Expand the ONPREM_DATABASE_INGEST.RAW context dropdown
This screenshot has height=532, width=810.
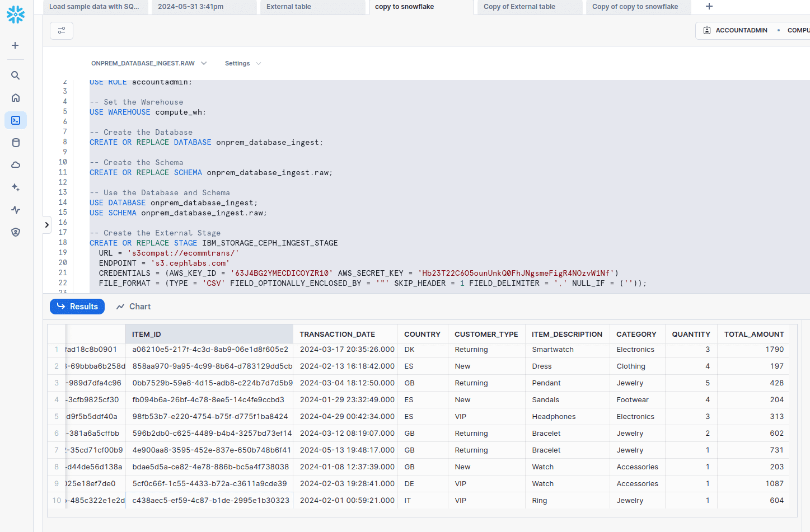149,63
